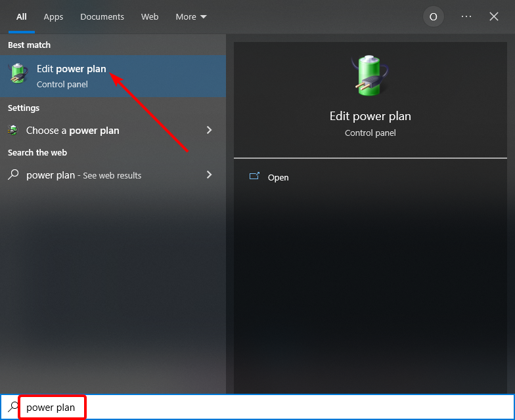This screenshot has width=515, height=420.
Task: Click the search box containing power plan
Action: (257, 407)
